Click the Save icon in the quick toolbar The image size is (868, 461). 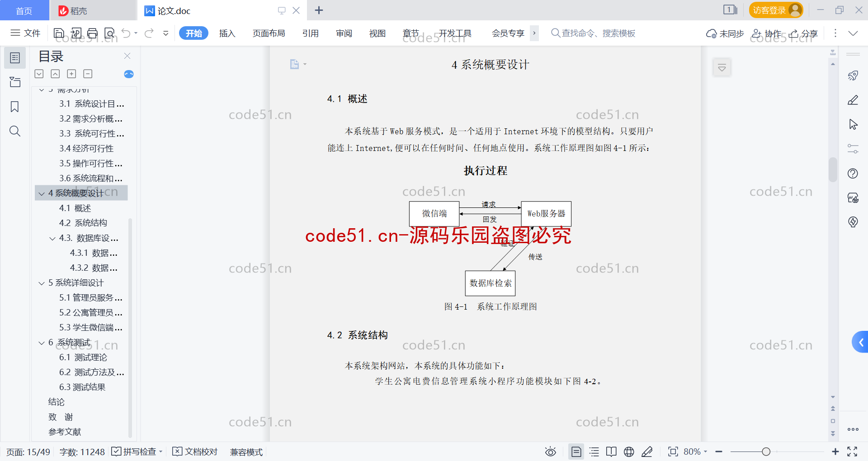coord(59,33)
